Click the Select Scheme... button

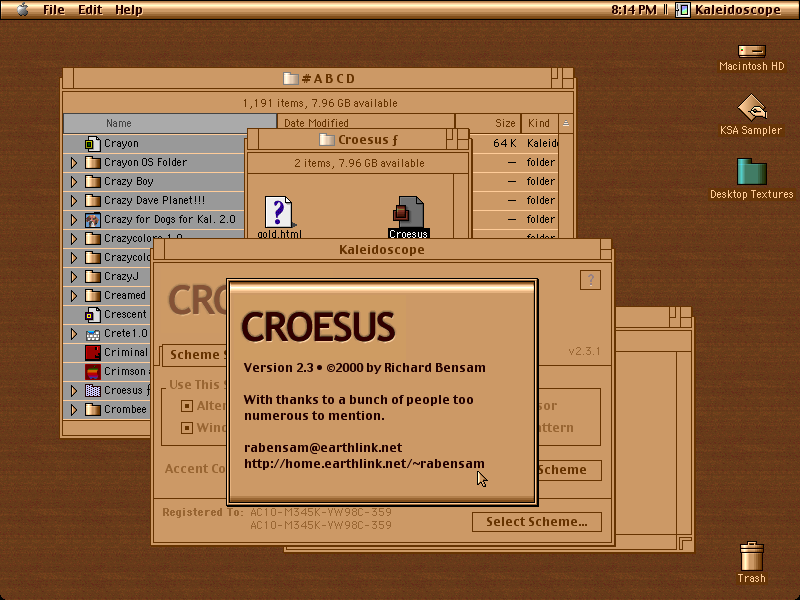(x=537, y=521)
